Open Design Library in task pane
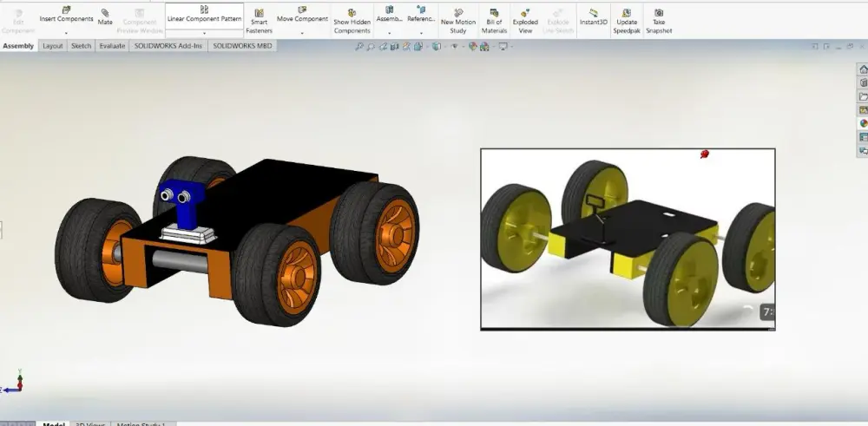 [x=863, y=83]
